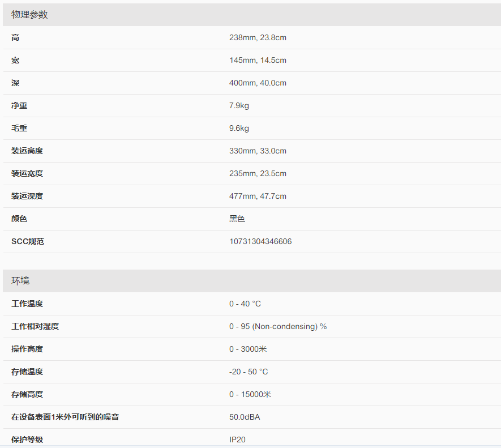Select the 50.0dBA noise value
Image resolution: width=501 pixels, height=448 pixels.
[245, 417]
